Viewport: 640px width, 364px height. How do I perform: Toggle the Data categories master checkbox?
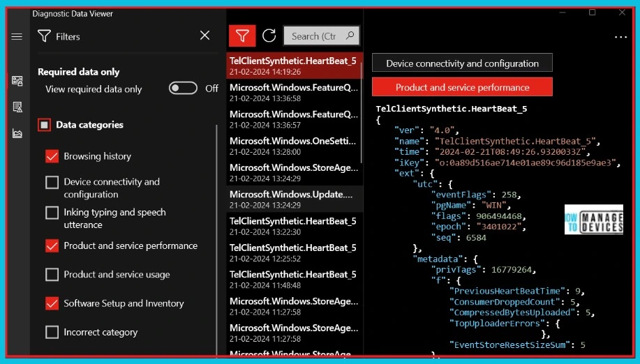click(x=44, y=125)
